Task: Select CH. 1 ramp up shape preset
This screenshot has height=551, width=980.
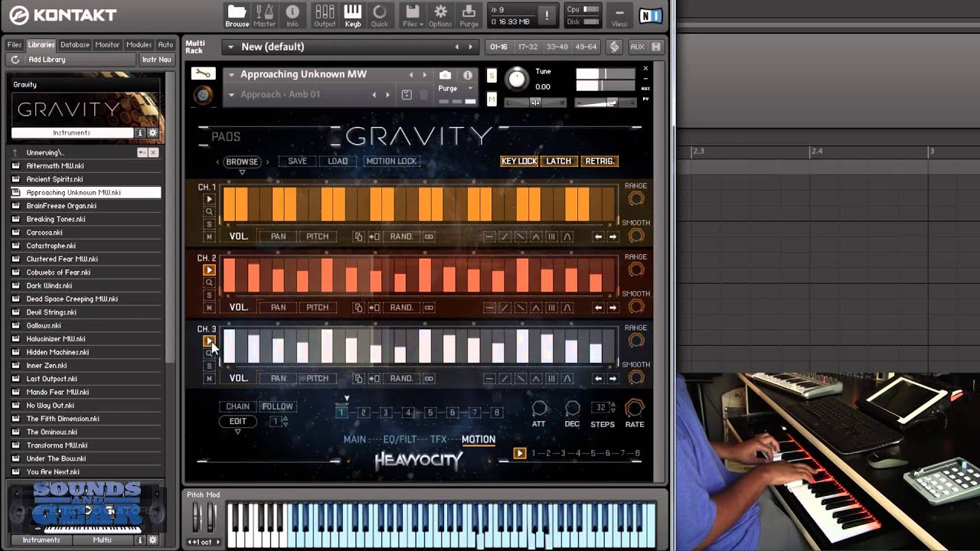Action: [x=505, y=236]
